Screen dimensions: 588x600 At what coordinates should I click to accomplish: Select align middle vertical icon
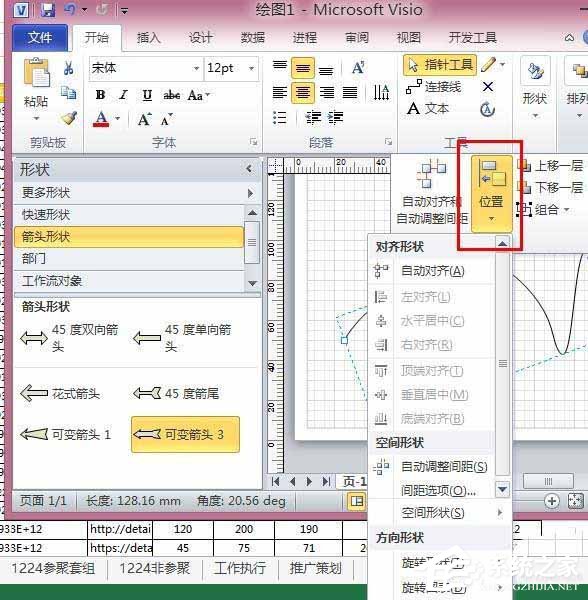(303, 68)
